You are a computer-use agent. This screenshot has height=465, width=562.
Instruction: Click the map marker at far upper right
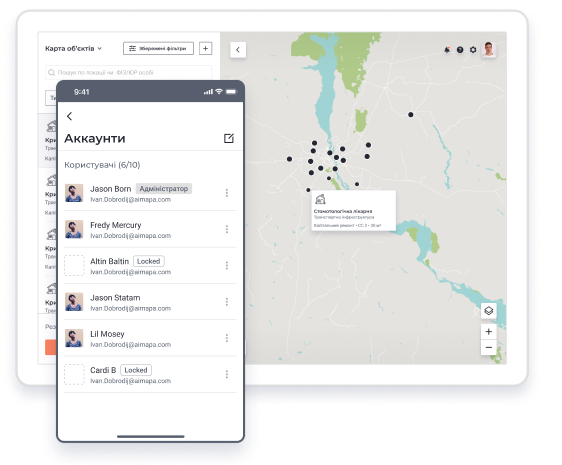[411, 115]
